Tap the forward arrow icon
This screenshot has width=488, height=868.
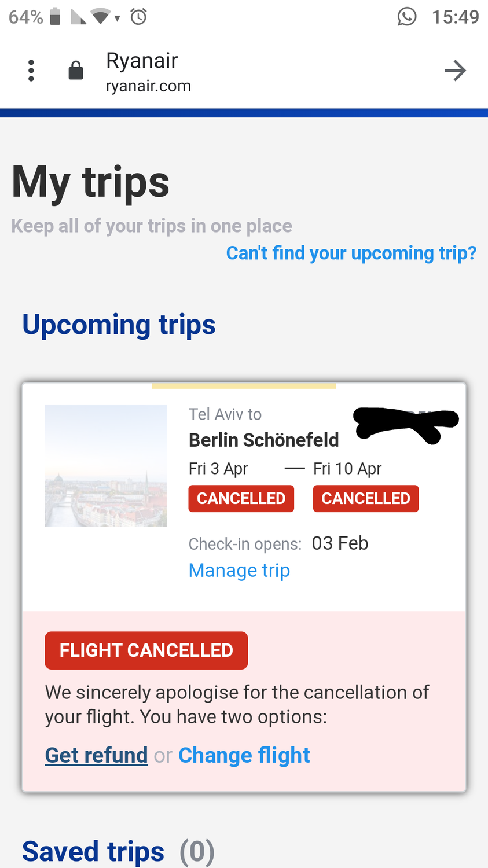click(x=455, y=71)
